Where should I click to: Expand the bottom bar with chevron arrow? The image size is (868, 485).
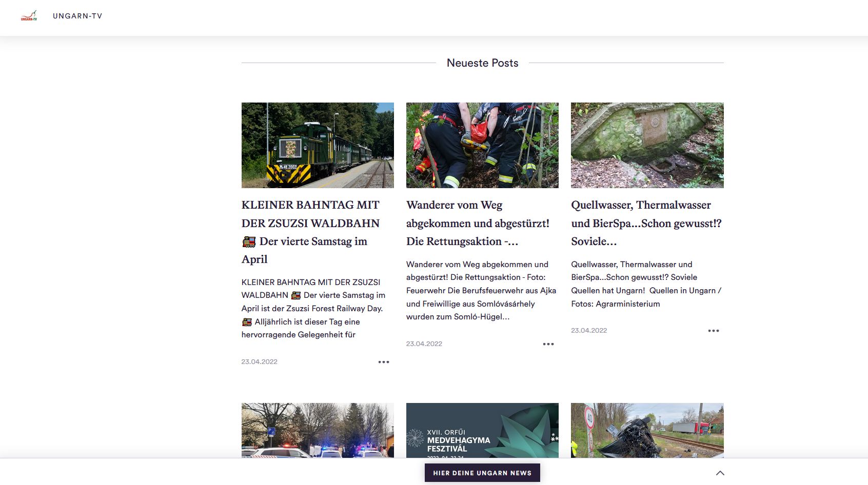pos(720,473)
